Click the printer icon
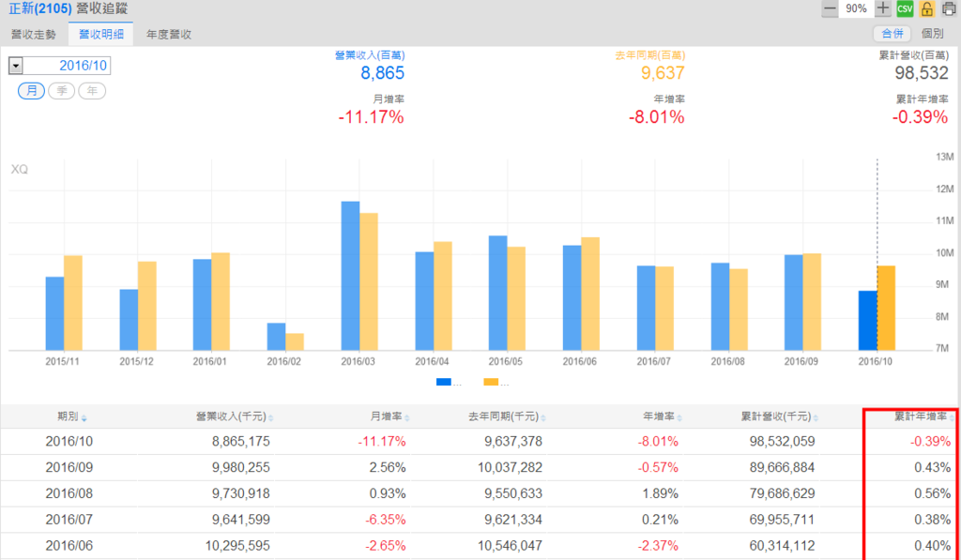 [x=949, y=8]
